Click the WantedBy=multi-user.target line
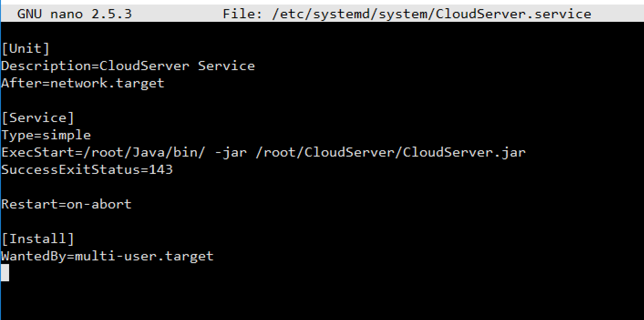Image resolution: width=644 pixels, height=320 pixels. tap(107, 256)
